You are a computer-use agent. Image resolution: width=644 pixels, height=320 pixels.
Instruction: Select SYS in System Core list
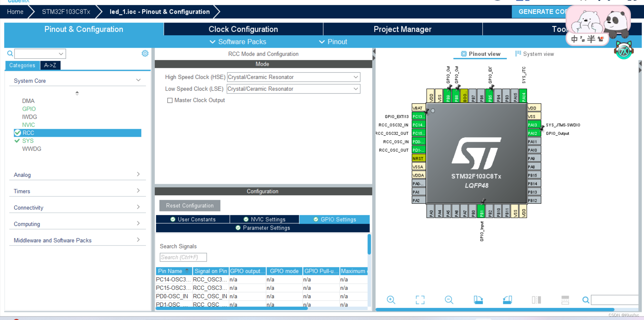click(28, 141)
